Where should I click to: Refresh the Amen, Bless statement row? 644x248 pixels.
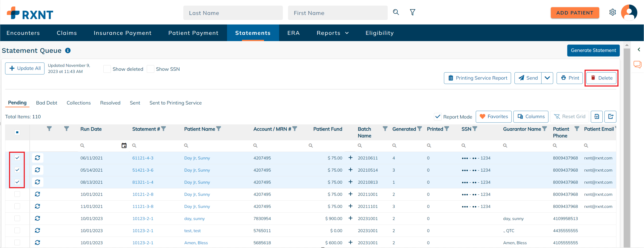[37, 242]
